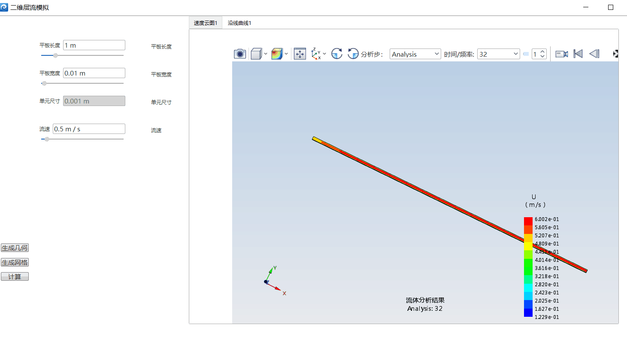This screenshot has height=364, width=627.
Task: Click the disabled 单元尺寸 input field
Action: coord(94,101)
